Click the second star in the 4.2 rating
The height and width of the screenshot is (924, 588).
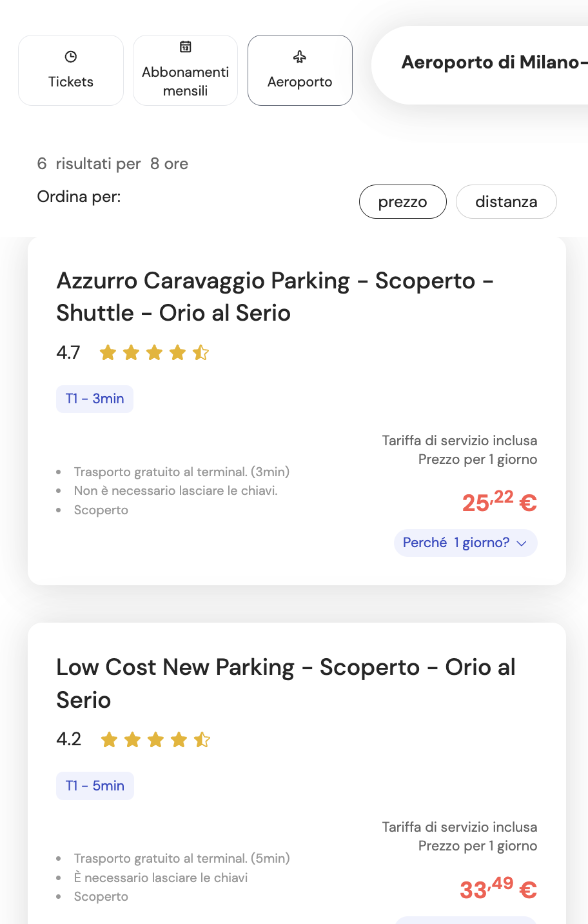[x=132, y=739]
